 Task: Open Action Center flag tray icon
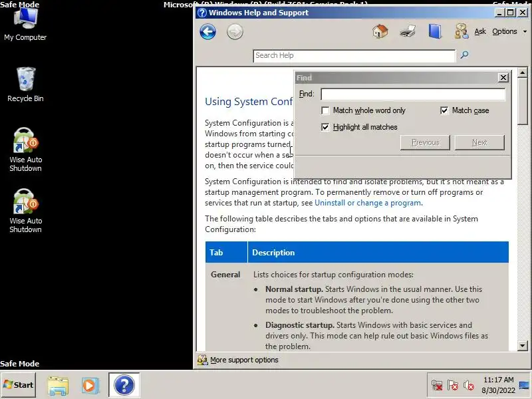(453, 386)
